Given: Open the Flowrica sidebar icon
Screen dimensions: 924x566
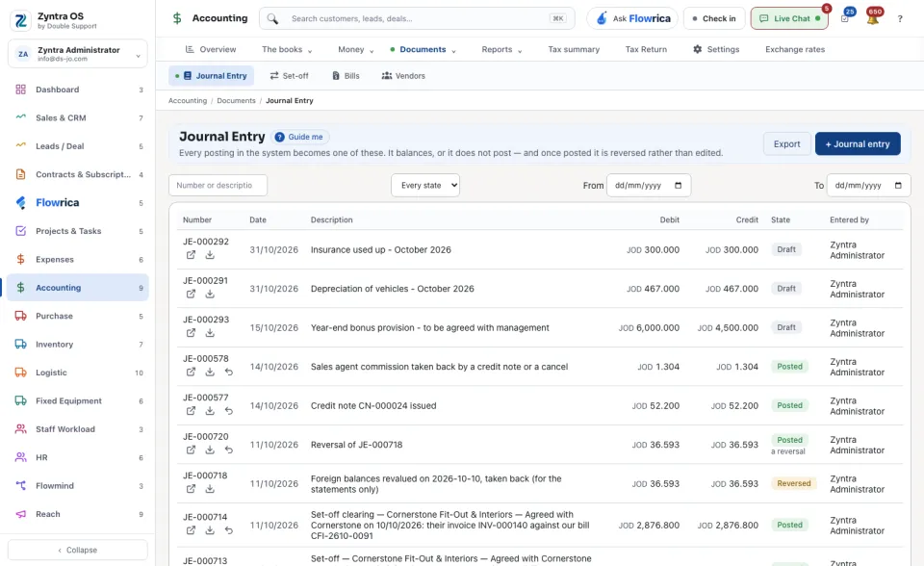Looking at the screenshot, I should [x=20, y=203].
